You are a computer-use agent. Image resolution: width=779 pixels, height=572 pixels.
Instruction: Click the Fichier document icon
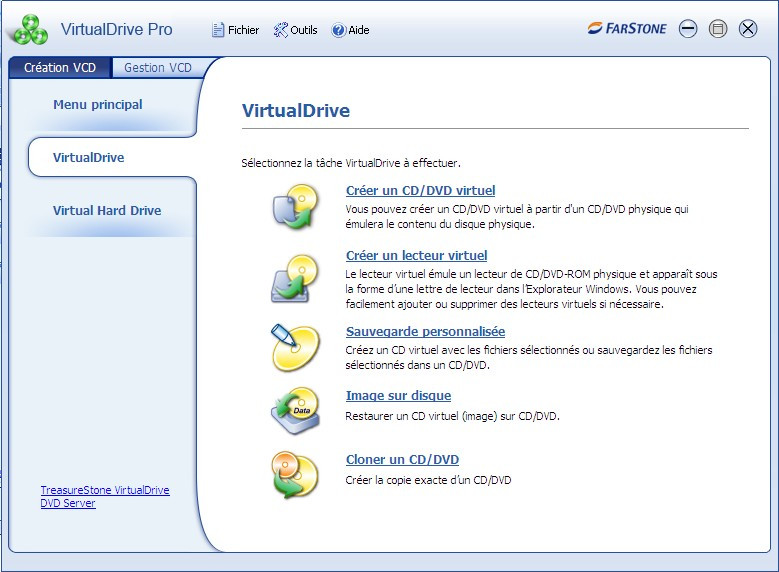click(x=218, y=30)
